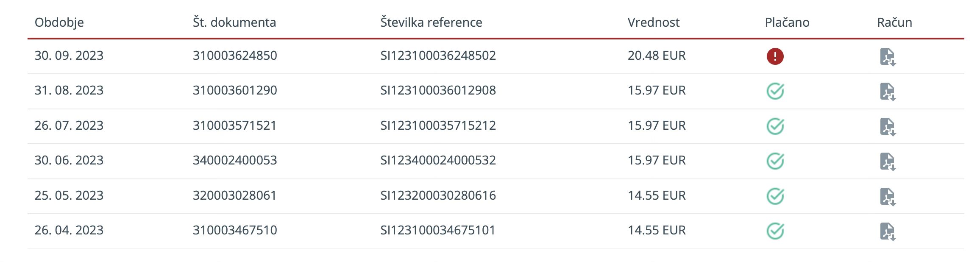Click red unpaid warning icon for 20.48 EUR

pyautogui.click(x=775, y=56)
